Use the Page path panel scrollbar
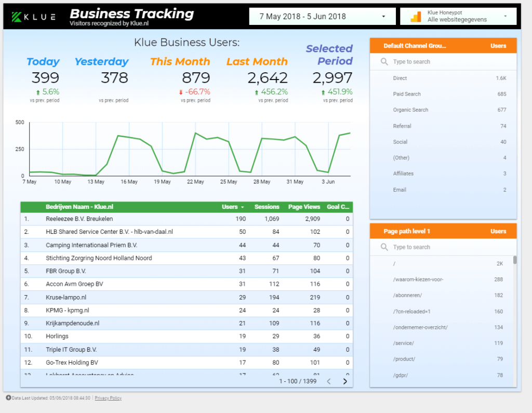 pyautogui.click(x=515, y=260)
